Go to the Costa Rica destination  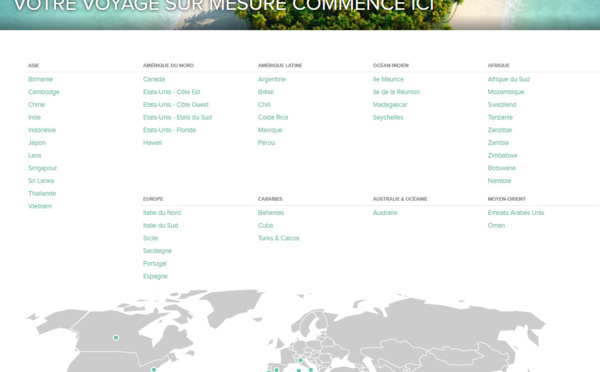point(273,117)
